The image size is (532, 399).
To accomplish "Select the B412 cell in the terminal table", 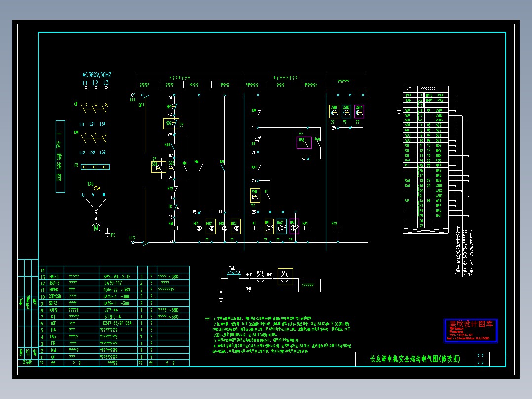I will (x=429, y=95).
